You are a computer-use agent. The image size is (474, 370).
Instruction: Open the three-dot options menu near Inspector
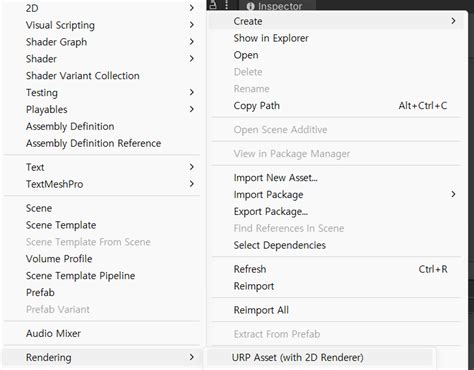(227, 5)
